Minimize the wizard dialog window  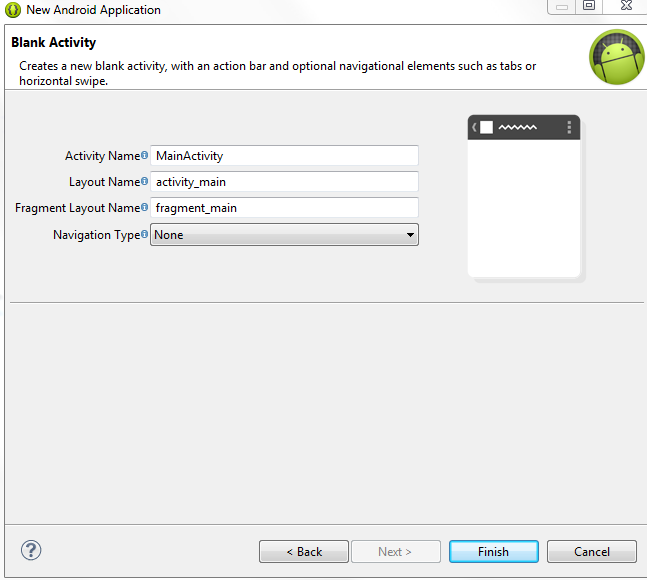coord(561,6)
